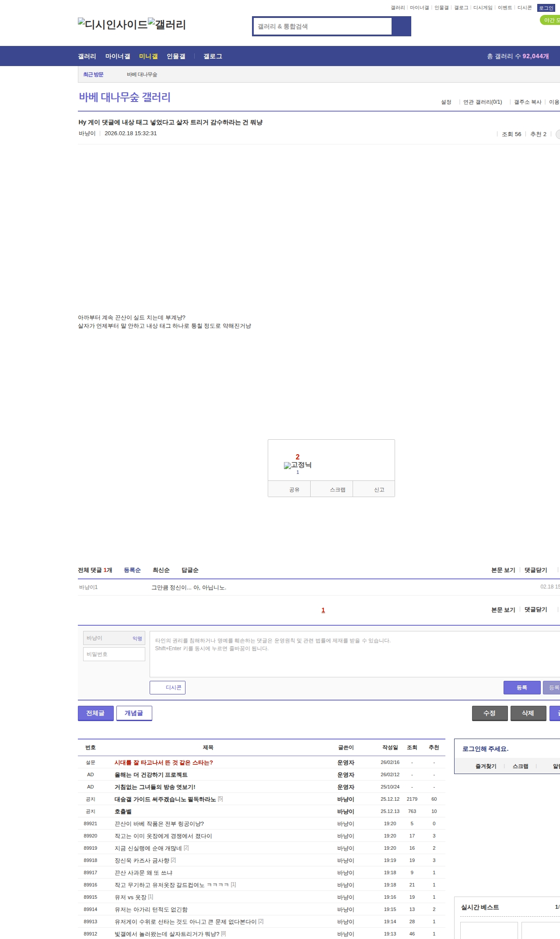Switch to the 개념글 tab
560x939 pixels.
[134, 713]
